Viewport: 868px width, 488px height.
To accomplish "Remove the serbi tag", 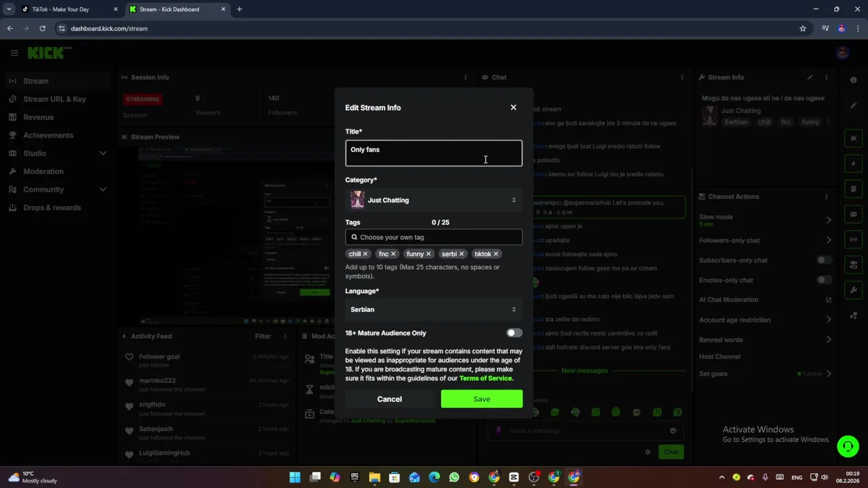I will point(462,254).
